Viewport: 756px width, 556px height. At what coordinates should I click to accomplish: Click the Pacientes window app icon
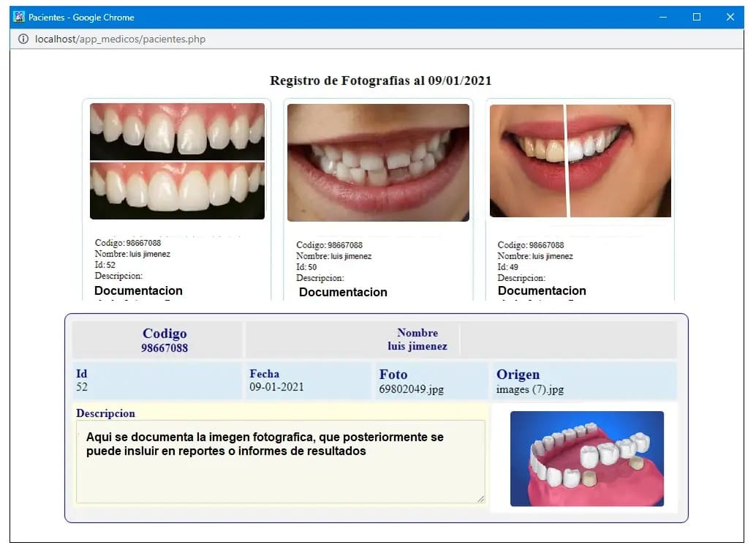[19, 17]
